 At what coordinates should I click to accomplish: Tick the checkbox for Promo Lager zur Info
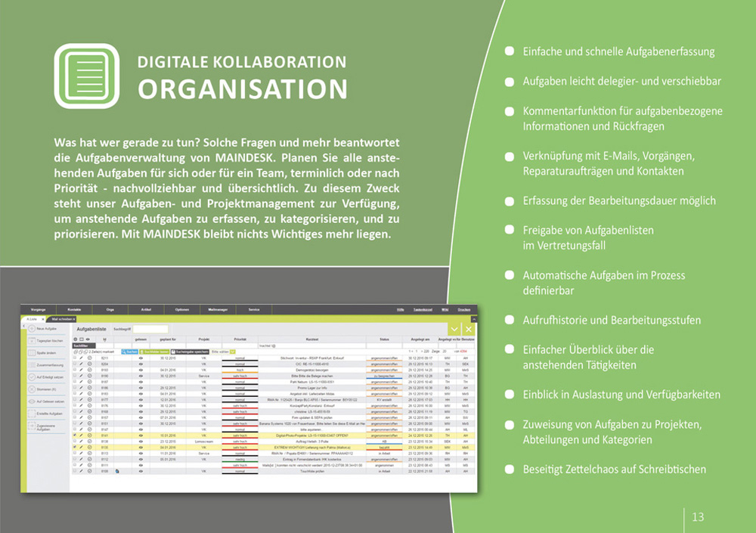pos(75,388)
